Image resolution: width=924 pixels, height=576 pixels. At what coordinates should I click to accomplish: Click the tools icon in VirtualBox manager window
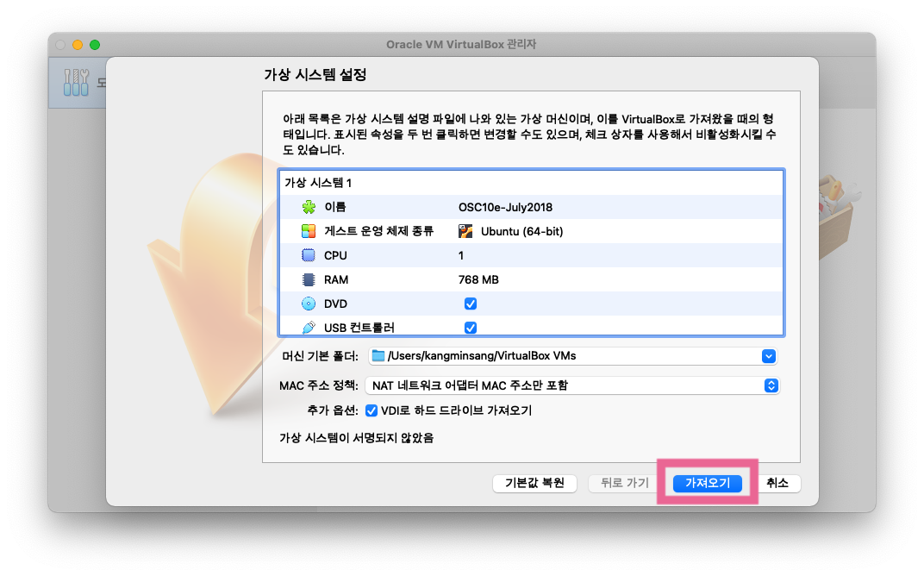click(76, 82)
